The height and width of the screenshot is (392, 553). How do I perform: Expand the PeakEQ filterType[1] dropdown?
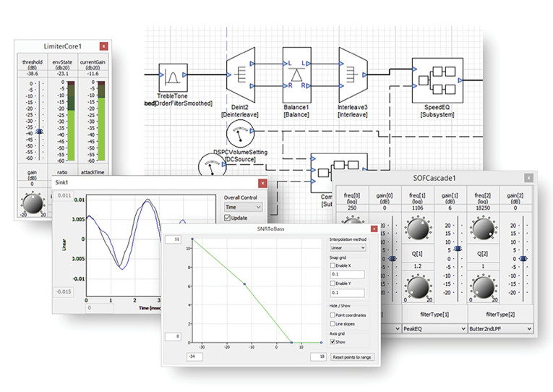pos(432,328)
